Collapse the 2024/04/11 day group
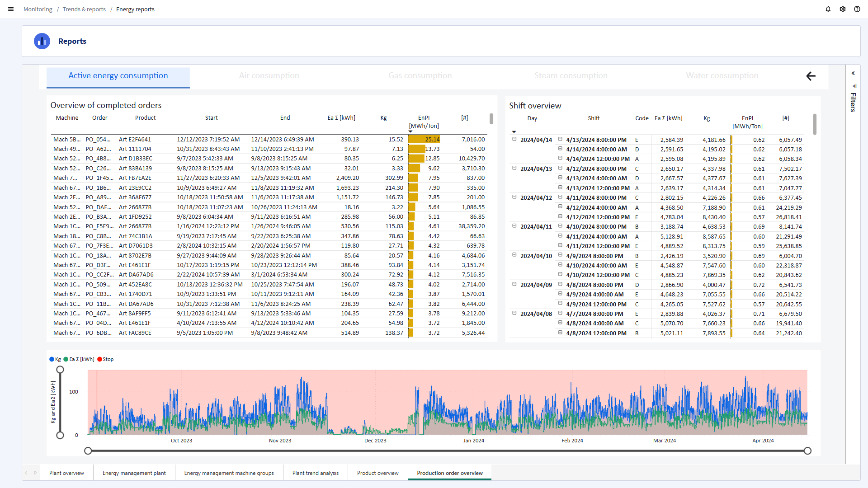 [514, 226]
